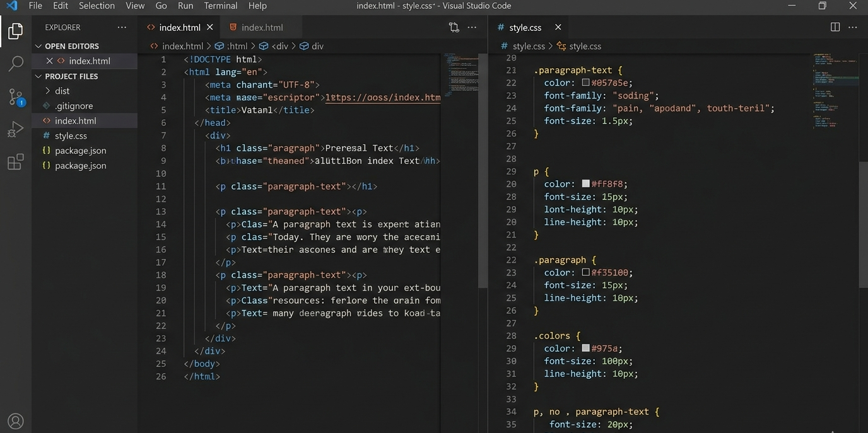
Task: Click the first div breadcrumb segment
Action: (279, 46)
